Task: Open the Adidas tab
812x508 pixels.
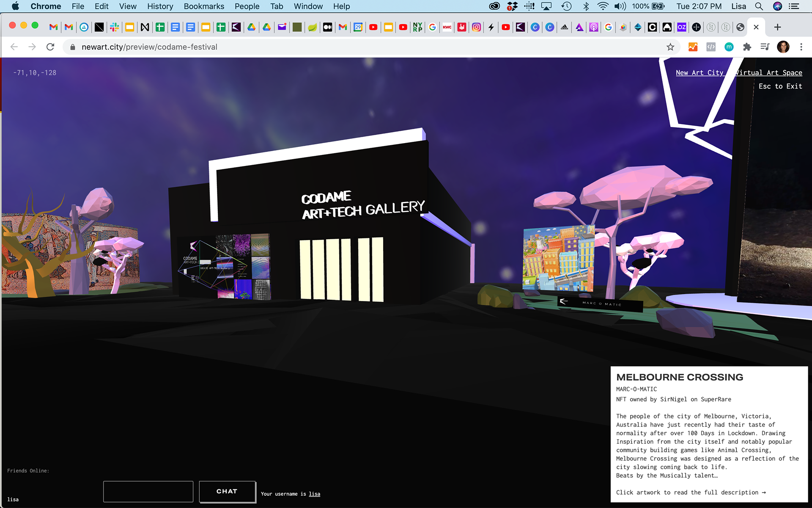Action: [x=564, y=27]
